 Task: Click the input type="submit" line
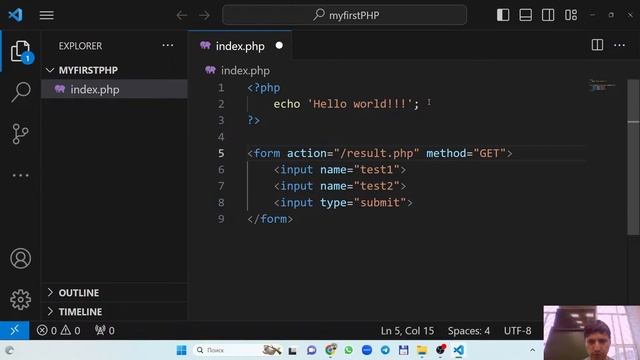coord(343,202)
